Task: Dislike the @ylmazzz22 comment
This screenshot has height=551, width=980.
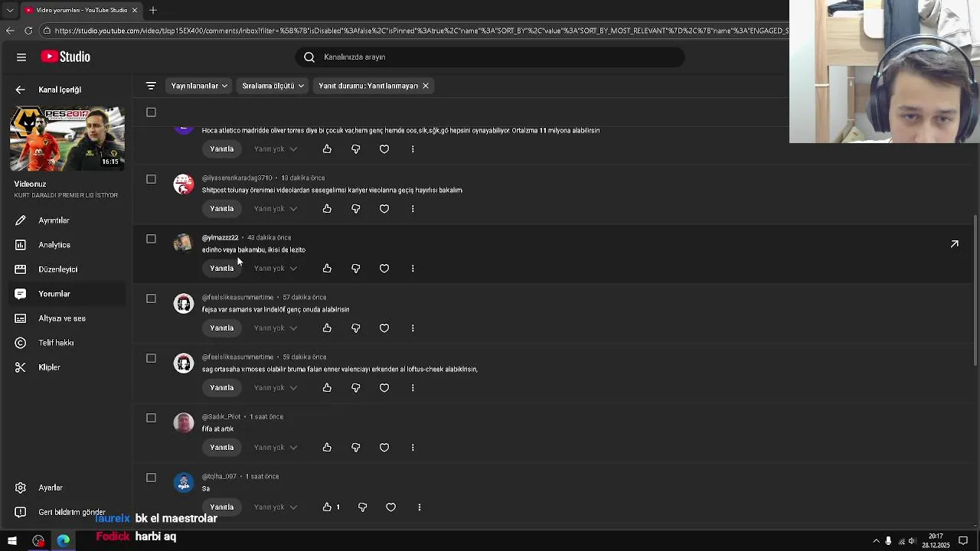Action: (355, 268)
